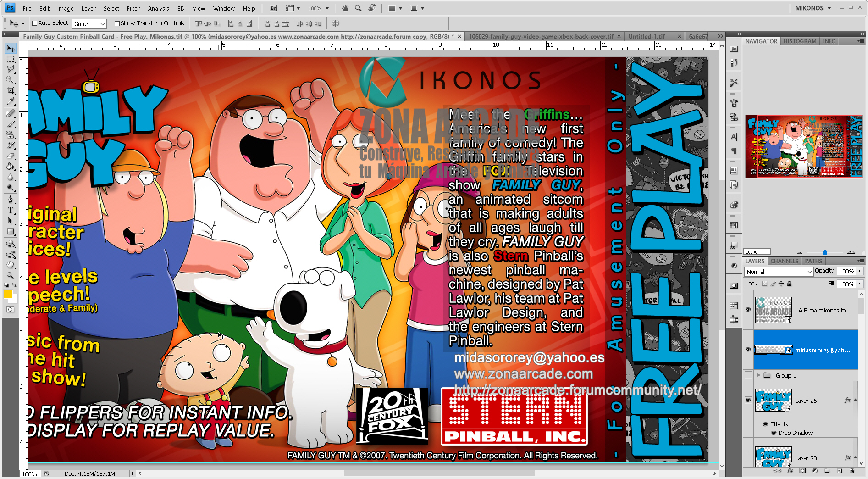The image size is (868, 479).
Task: Select the Polygonal Lasso tool
Action: [10, 69]
